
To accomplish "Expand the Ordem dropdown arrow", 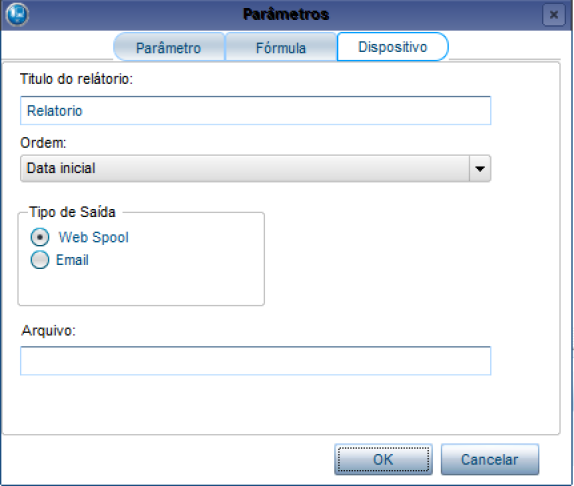I will tap(480, 169).
